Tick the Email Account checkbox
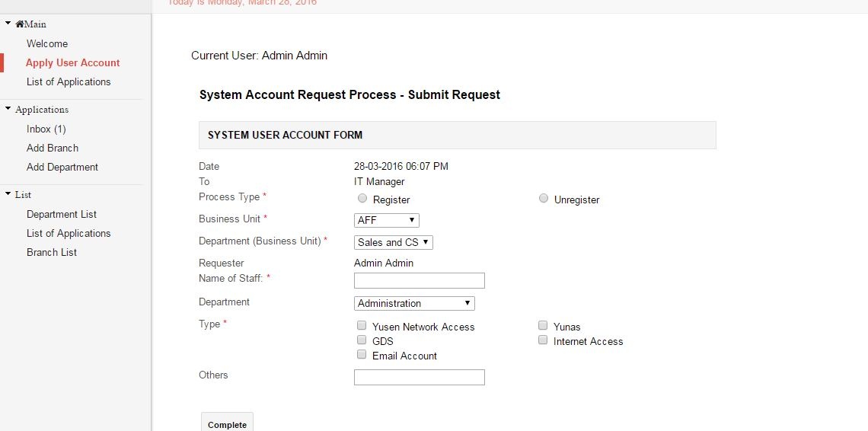868x431 pixels. coord(362,355)
